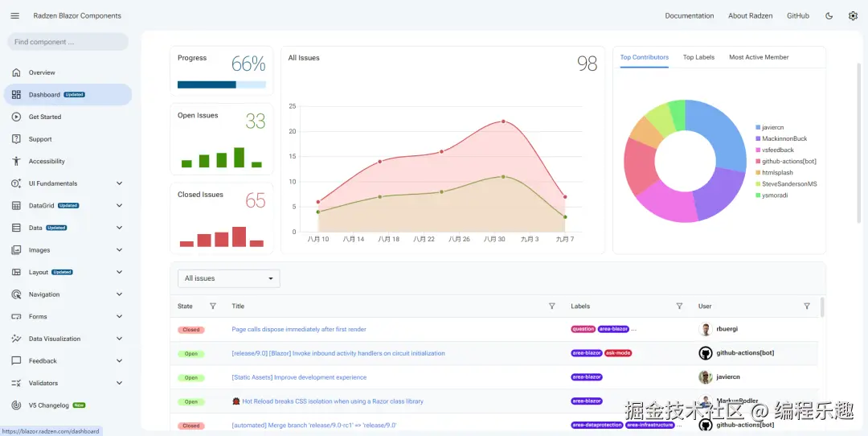Click the Data list icon

(x=17, y=228)
